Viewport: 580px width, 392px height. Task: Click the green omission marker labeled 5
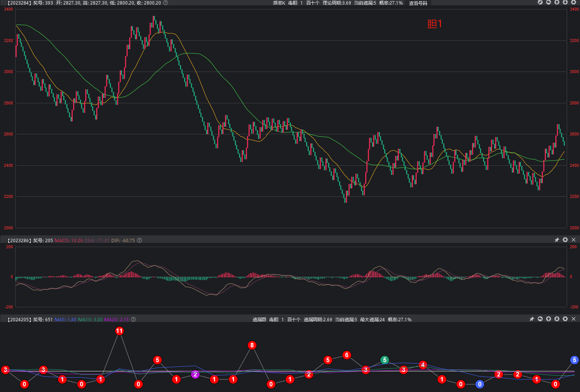point(385,360)
